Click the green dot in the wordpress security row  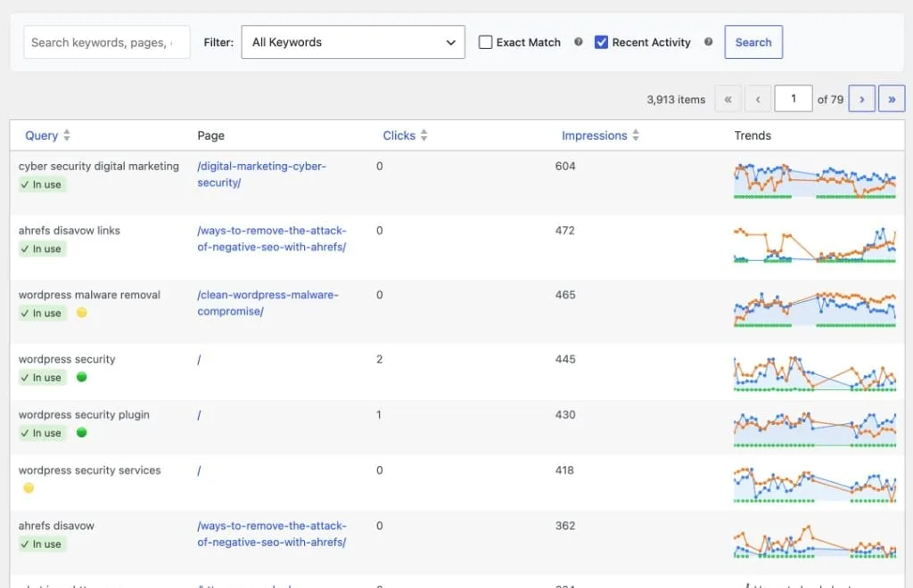[x=81, y=377]
